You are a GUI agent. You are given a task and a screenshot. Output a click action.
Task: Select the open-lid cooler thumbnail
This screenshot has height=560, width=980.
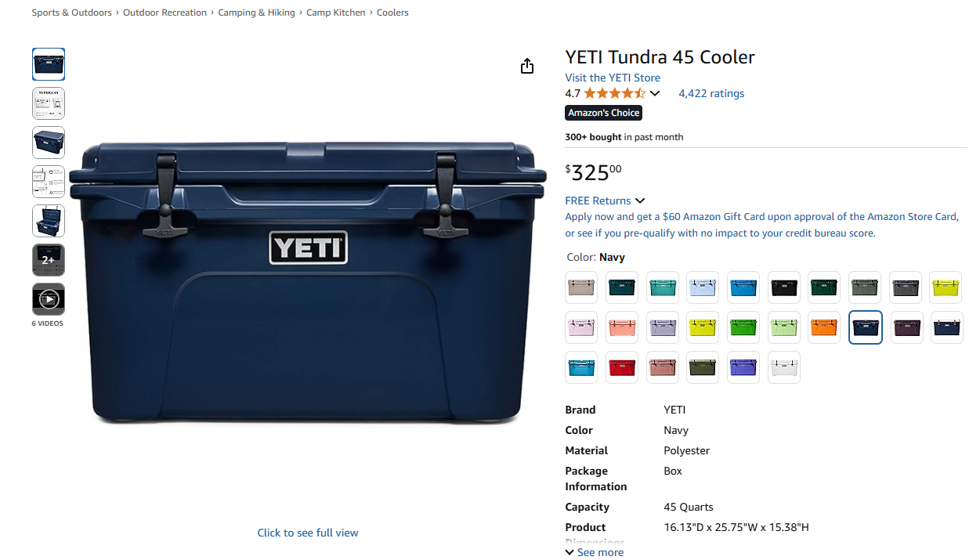[x=49, y=221]
